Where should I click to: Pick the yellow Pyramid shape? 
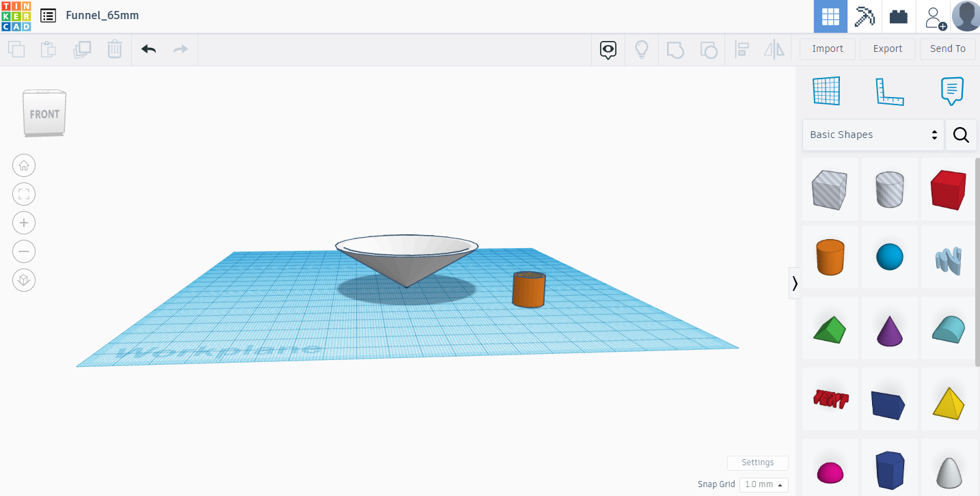tap(949, 399)
